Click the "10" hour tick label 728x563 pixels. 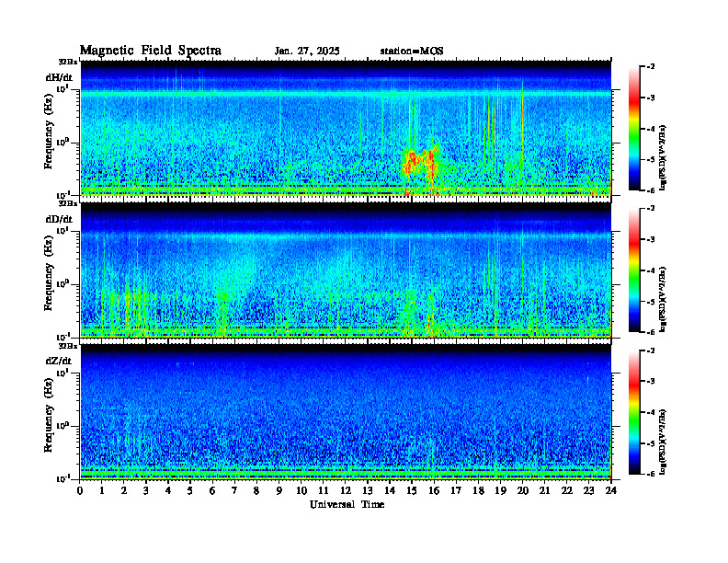301,491
